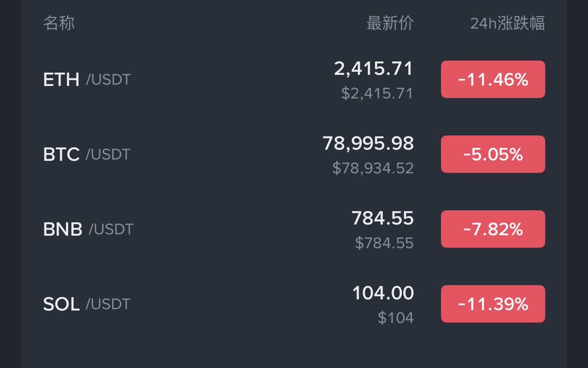
Task: Click the /USDT label beside ETH
Action: (108, 79)
